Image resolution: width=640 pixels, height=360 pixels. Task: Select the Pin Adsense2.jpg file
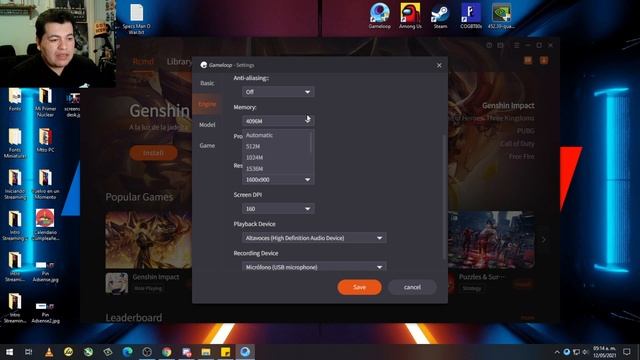tap(45, 312)
